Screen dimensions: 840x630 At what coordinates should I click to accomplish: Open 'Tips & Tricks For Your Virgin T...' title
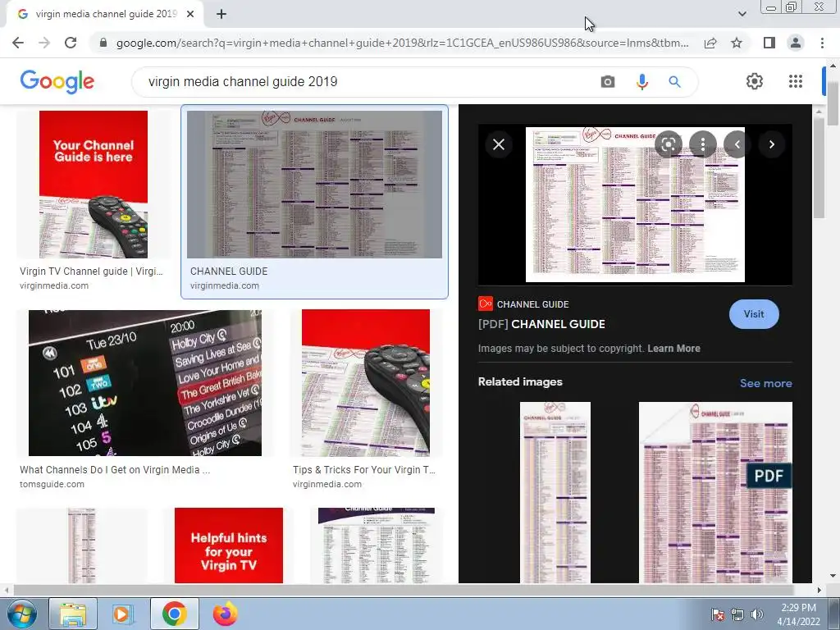click(x=363, y=470)
